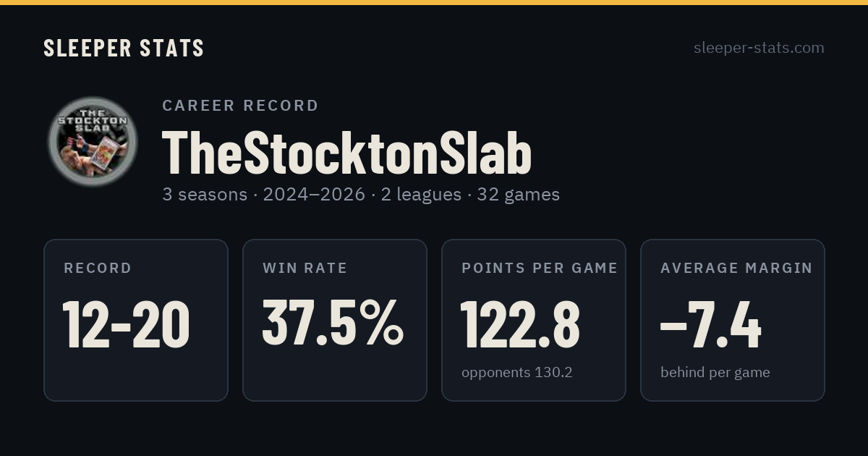Click the WIN RATE card label
Viewport: 868px width, 456px height.
pos(305,269)
